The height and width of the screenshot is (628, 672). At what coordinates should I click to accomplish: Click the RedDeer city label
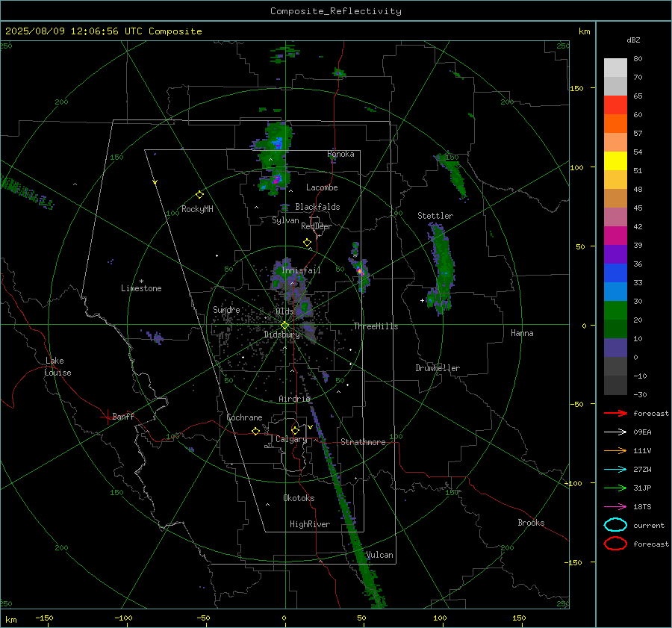click(317, 226)
